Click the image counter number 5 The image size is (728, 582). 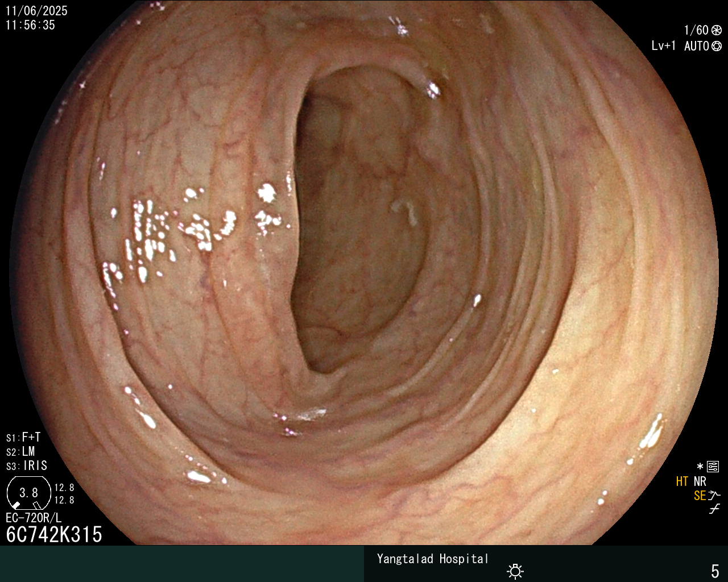[715, 571]
